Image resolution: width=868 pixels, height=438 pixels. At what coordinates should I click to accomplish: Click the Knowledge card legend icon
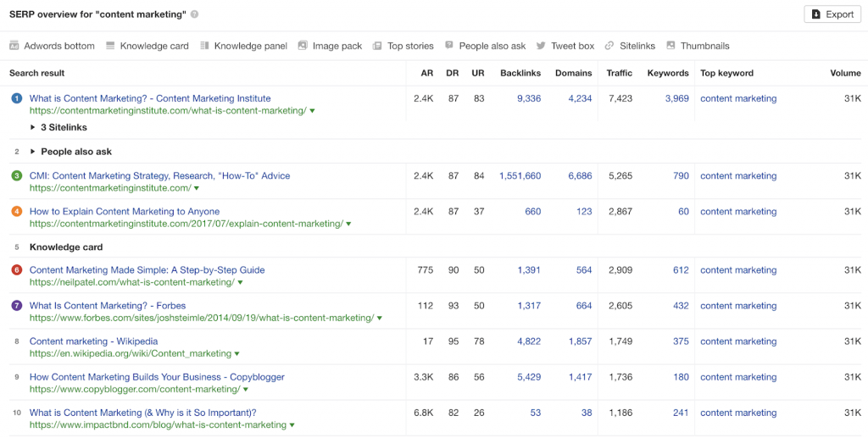coord(110,46)
